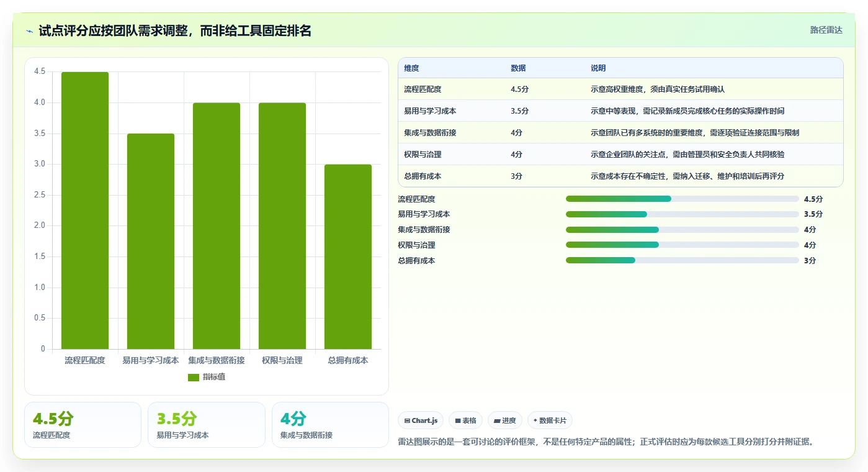Click the 总拥有成本 chart bar
Image resolution: width=868 pixels, height=472 pixels.
coord(348,256)
